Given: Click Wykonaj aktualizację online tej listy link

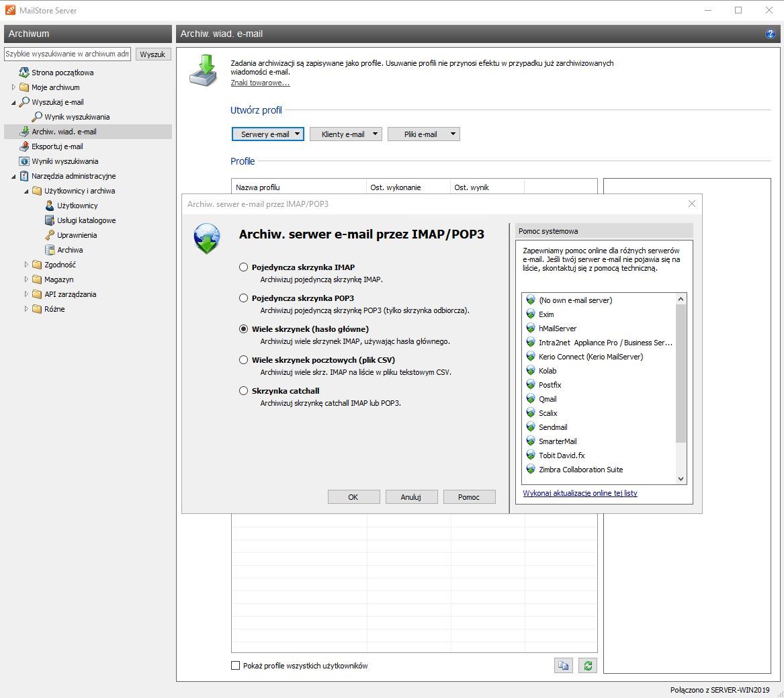Looking at the screenshot, I should 580,493.
